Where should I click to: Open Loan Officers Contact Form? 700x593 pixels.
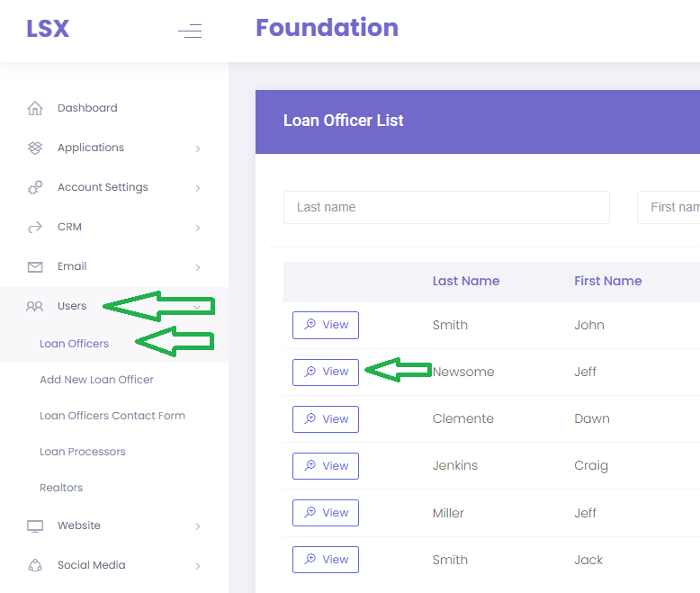pyautogui.click(x=112, y=416)
